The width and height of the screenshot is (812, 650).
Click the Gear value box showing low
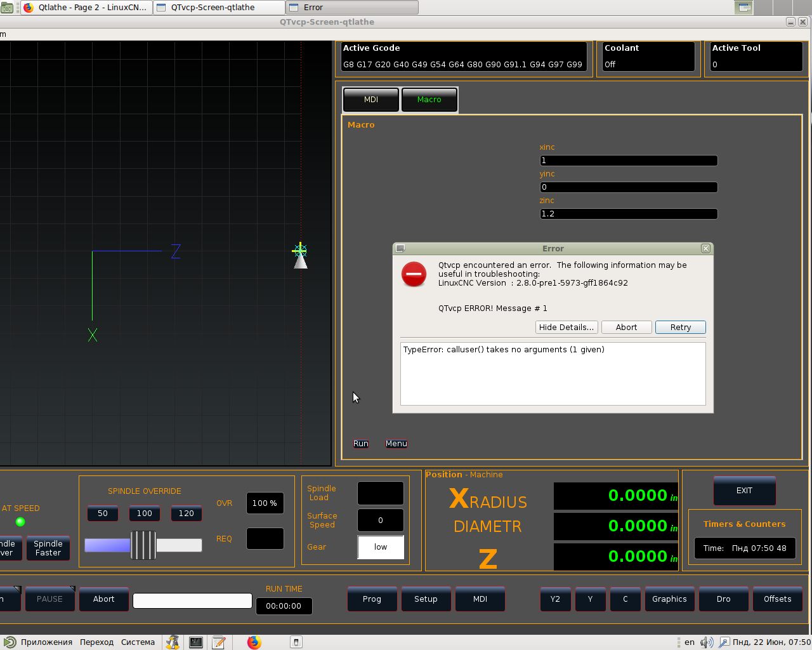[381, 547]
